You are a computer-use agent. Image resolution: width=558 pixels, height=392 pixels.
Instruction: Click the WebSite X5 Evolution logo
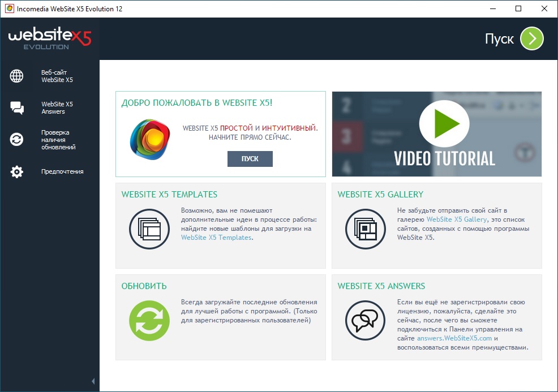click(49, 38)
